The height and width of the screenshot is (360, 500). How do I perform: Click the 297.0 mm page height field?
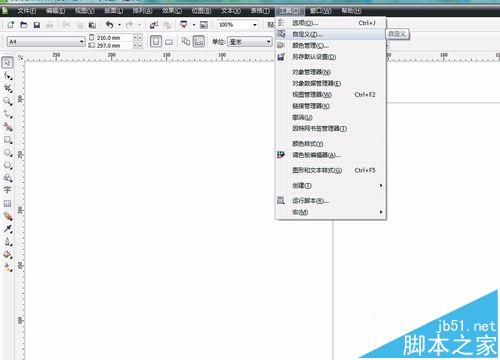click(x=114, y=45)
